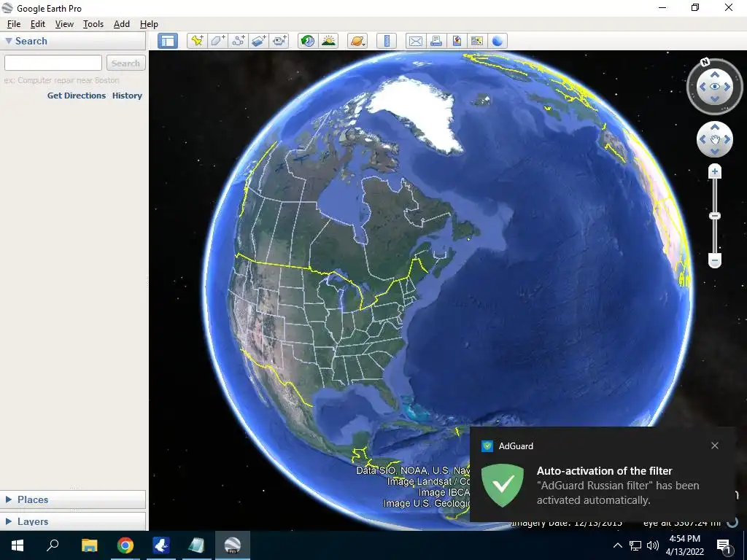The width and height of the screenshot is (747, 560).
Task: Click the volume speaker tray icon
Action: point(653,545)
